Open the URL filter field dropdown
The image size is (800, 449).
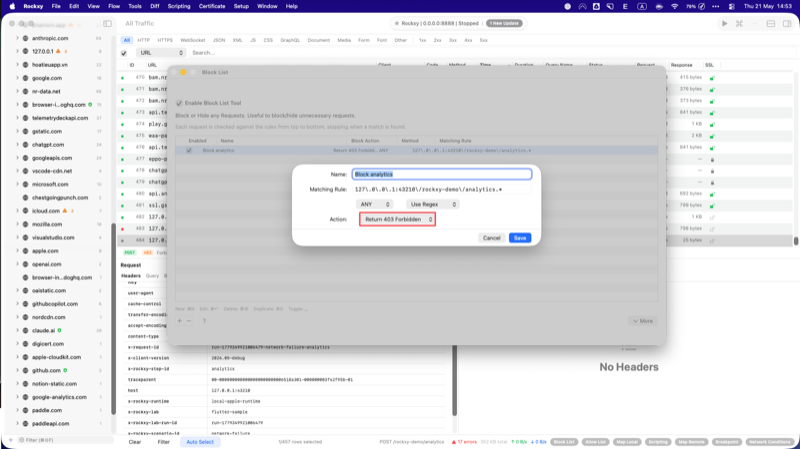pyautogui.click(x=161, y=53)
